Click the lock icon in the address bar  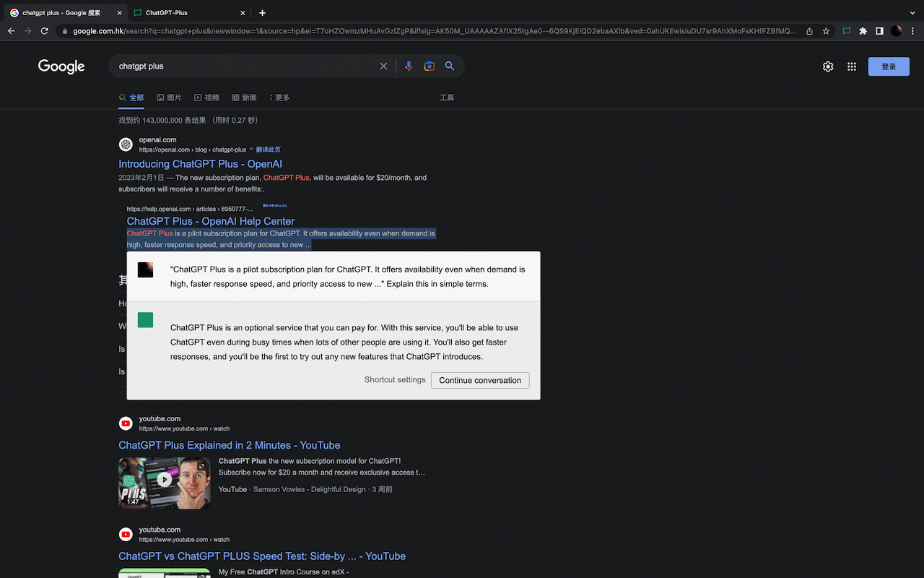coord(65,31)
